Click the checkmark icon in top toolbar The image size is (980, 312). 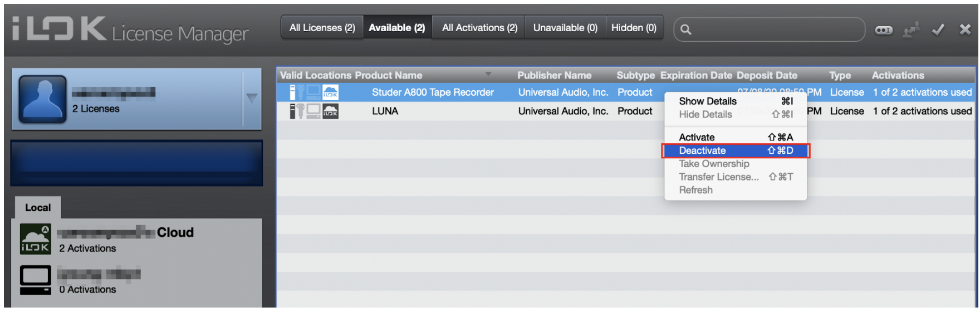click(938, 30)
